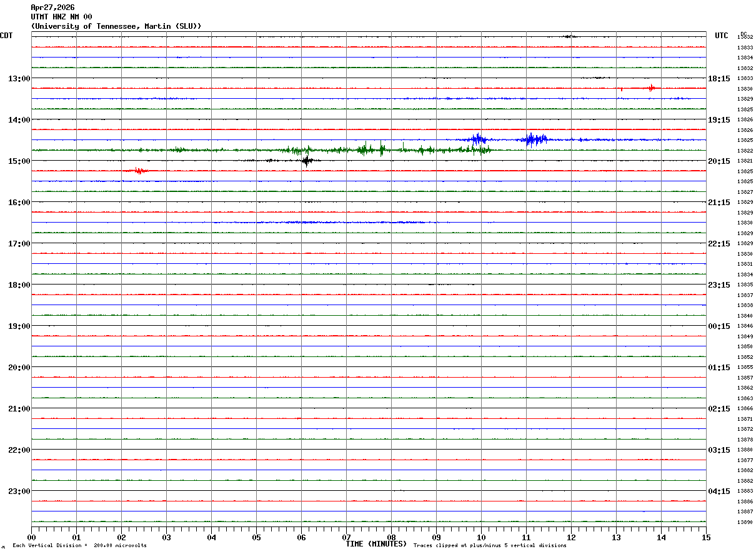The width and height of the screenshot is (756, 554).
Task: Click the 02:15 UTC time label
Action: 719,408
